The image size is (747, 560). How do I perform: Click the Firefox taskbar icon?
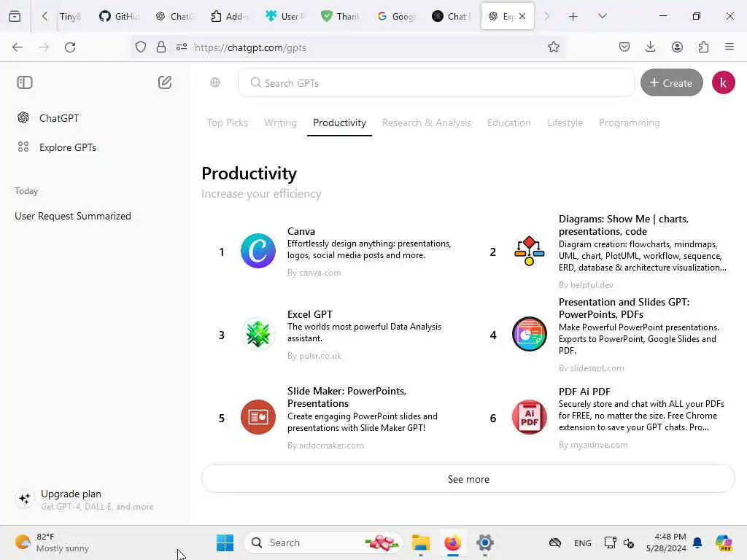[x=452, y=542]
